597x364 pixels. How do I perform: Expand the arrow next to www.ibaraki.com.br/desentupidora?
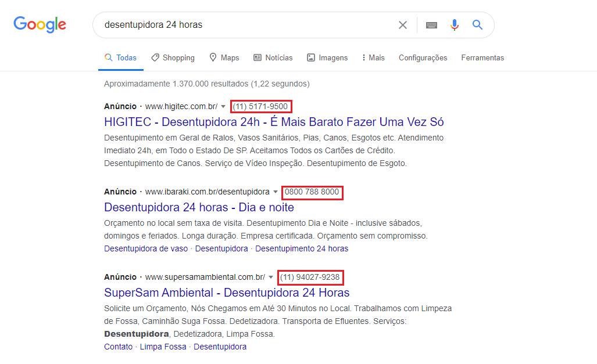[276, 192]
